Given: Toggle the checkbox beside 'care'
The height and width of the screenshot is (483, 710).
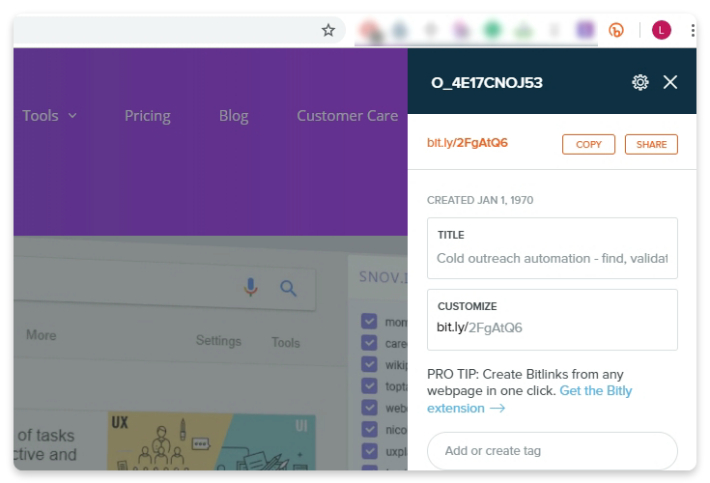Looking at the screenshot, I should 369,343.
